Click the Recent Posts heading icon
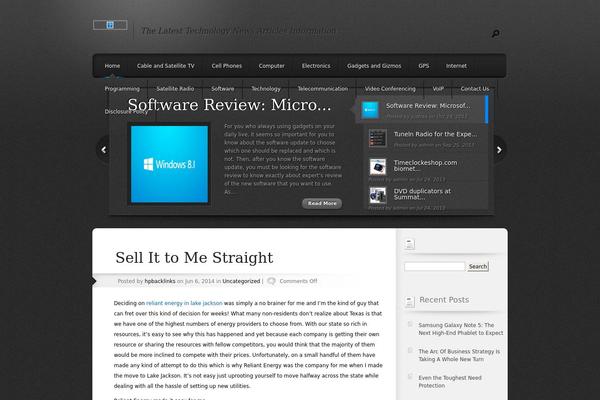This screenshot has height=400, width=600. coord(409,302)
